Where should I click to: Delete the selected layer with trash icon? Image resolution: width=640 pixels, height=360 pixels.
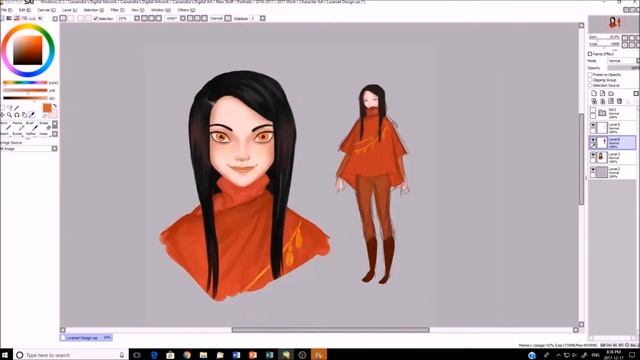coord(619,101)
